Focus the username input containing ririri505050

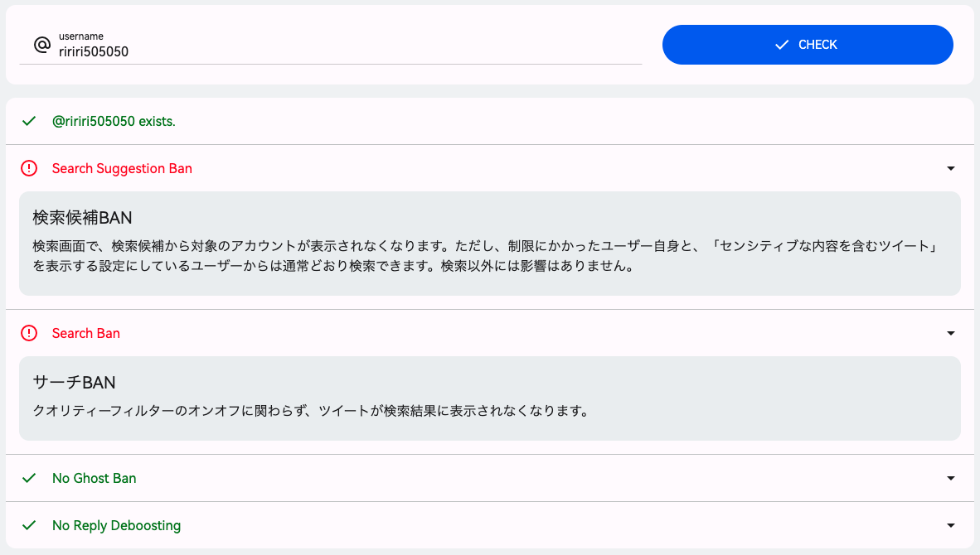[x=348, y=51]
